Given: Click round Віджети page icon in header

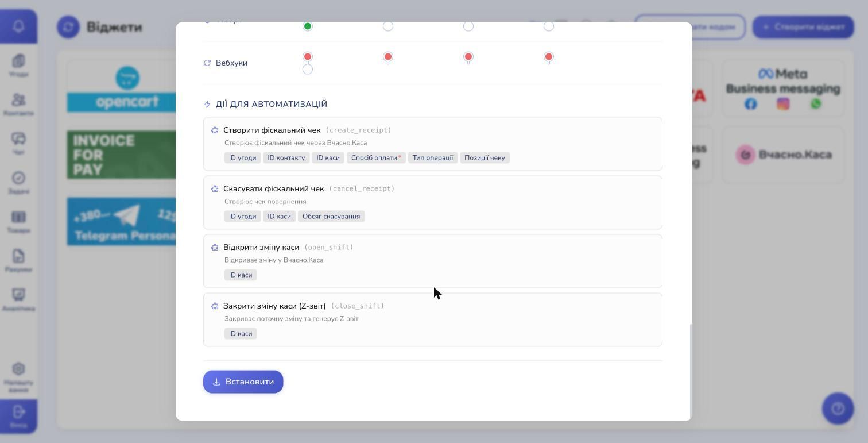Looking at the screenshot, I should coord(68,27).
